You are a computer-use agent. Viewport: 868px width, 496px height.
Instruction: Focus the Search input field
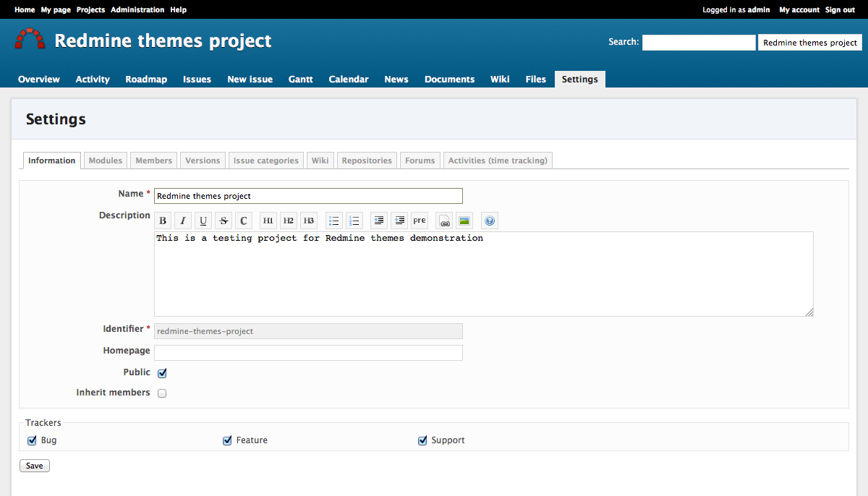point(699,43)
